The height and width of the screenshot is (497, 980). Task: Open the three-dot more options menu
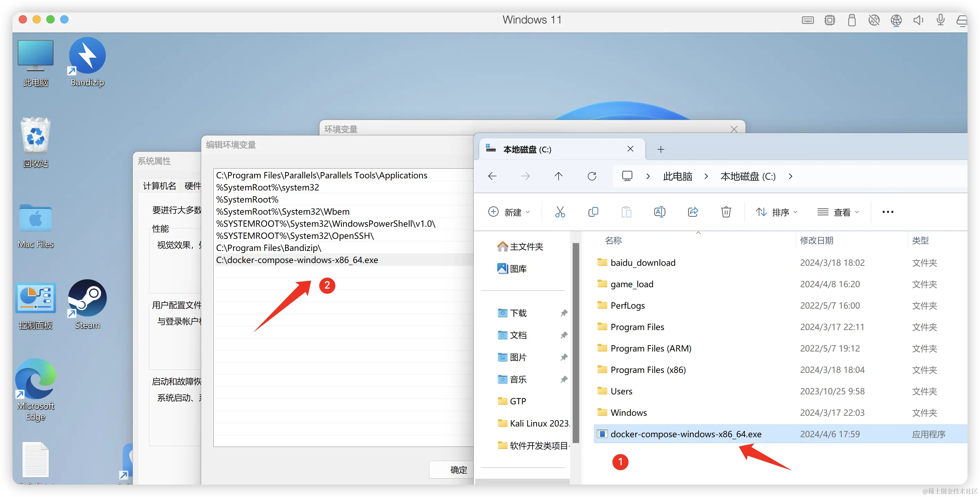tap(888, 212)
